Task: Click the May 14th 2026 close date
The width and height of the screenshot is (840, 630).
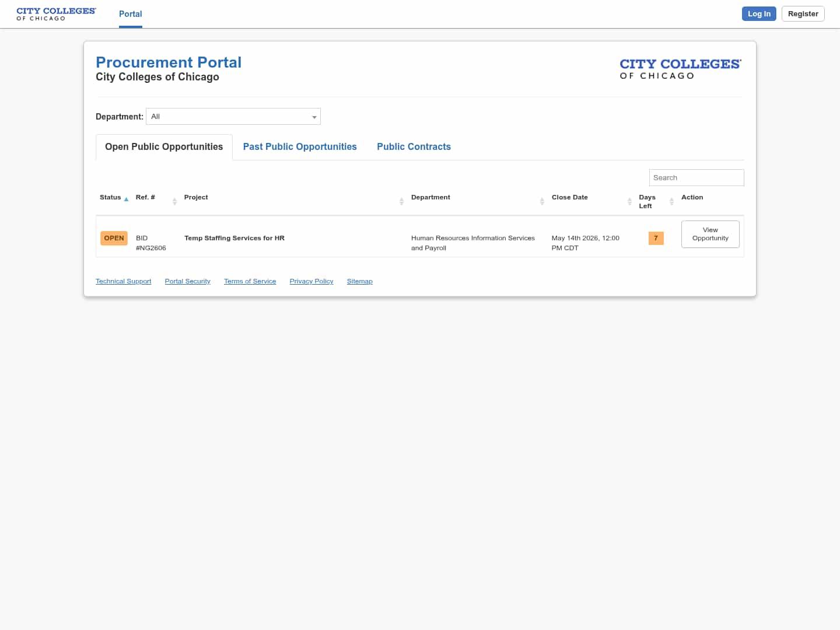Action: pyautogui.click(x=586, y=243)
